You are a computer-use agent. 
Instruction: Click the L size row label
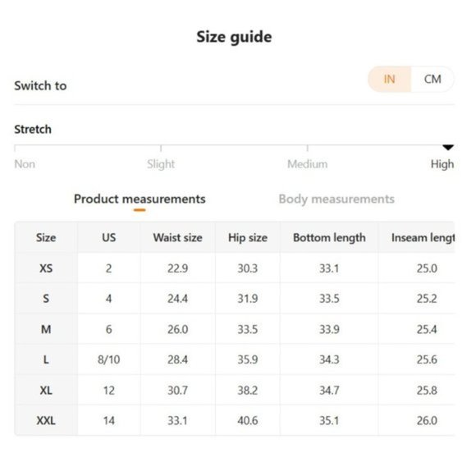[46, 359]
